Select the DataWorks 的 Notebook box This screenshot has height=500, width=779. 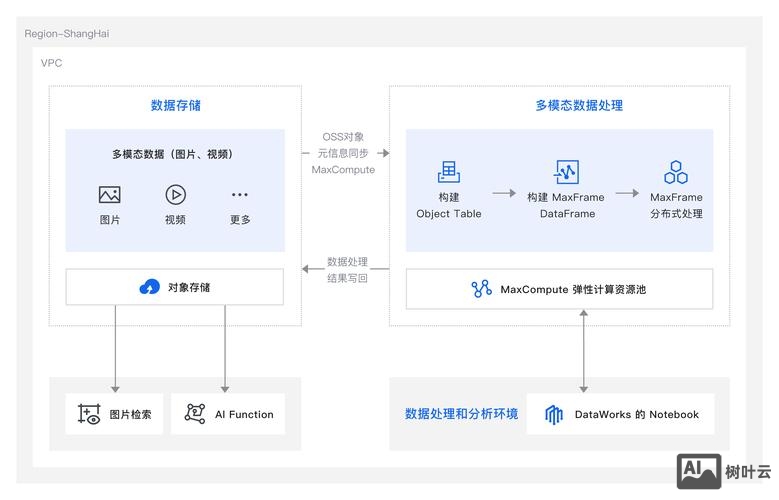(621, 414)
